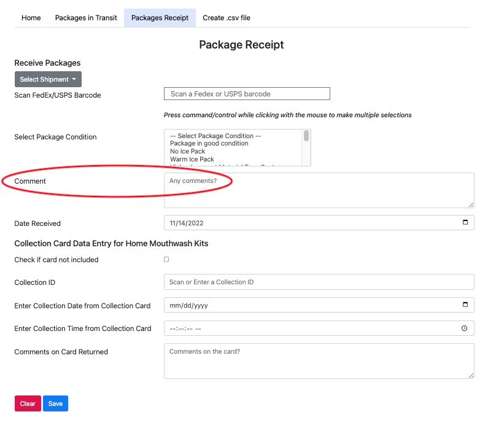Image resolution: width=504 pixels, height=436 pixels.
Task: Choose 'Warm Ice Pack' condition option
Action: [x=192, y=159]
